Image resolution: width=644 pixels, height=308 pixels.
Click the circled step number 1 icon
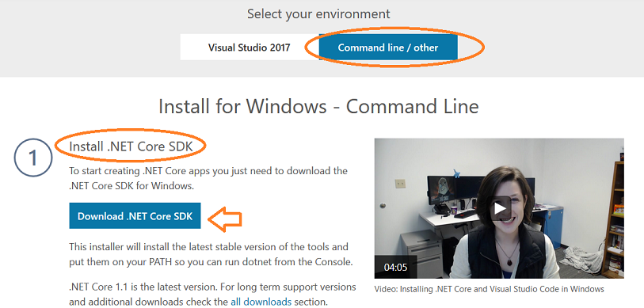pyautogui.click(x=33, y=158)
